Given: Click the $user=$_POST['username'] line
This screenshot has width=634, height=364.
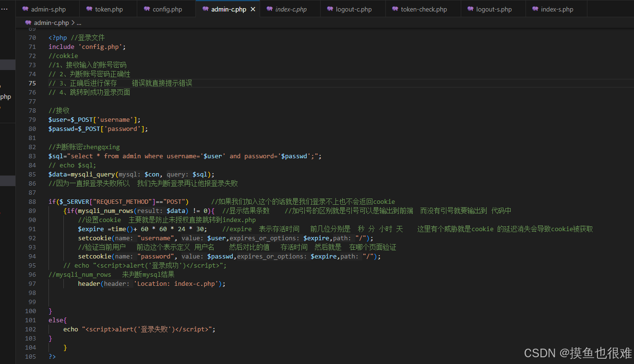Looking at the screenshot, I should click(x=95, y=119).
